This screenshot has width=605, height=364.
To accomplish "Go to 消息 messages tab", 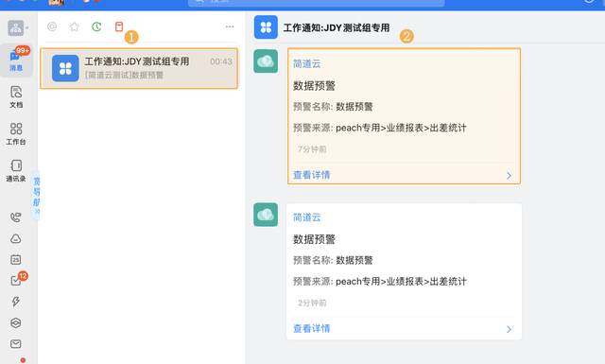I will point(16,61).
